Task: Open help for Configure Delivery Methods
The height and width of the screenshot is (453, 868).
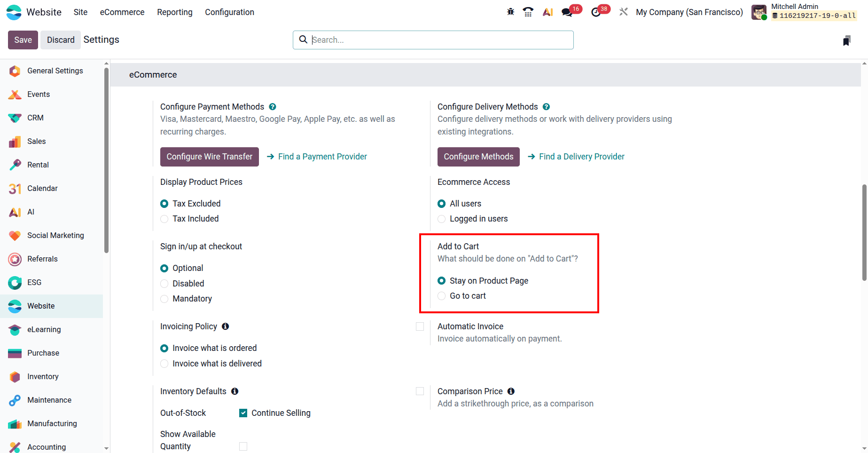Action: (x=546, y=107)
